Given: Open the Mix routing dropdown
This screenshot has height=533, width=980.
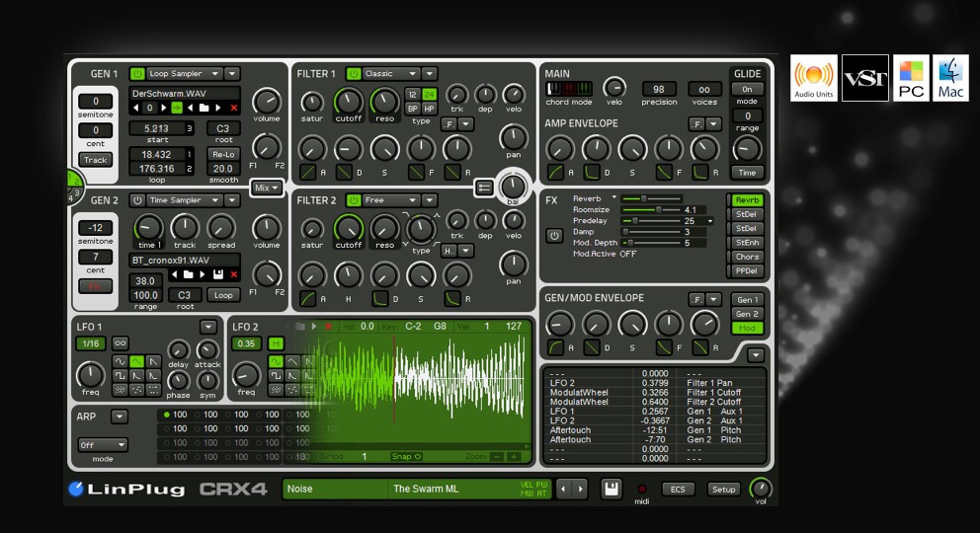Looking at the screenshot, I should tap(267, 188).
